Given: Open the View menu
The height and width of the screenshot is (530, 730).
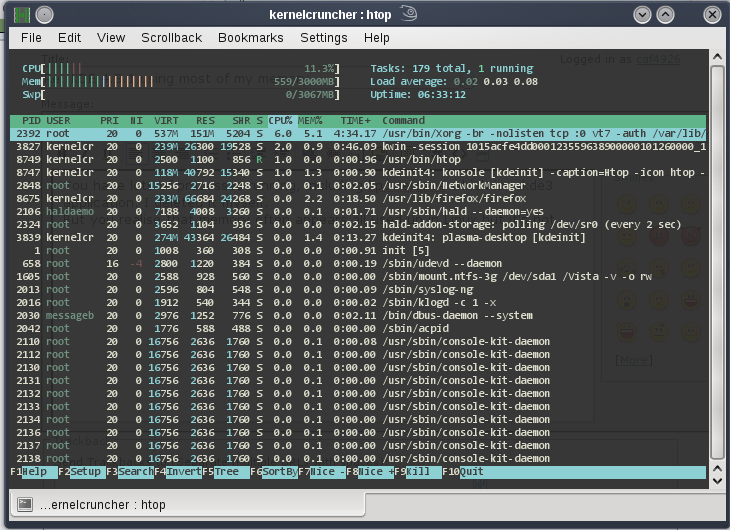Looking at the screenshot, I should [111, 38].
